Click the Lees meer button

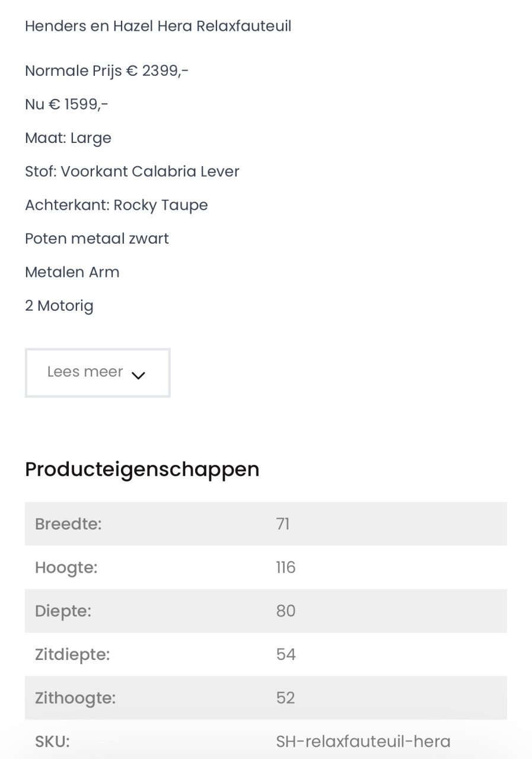(x=97, y=372)
